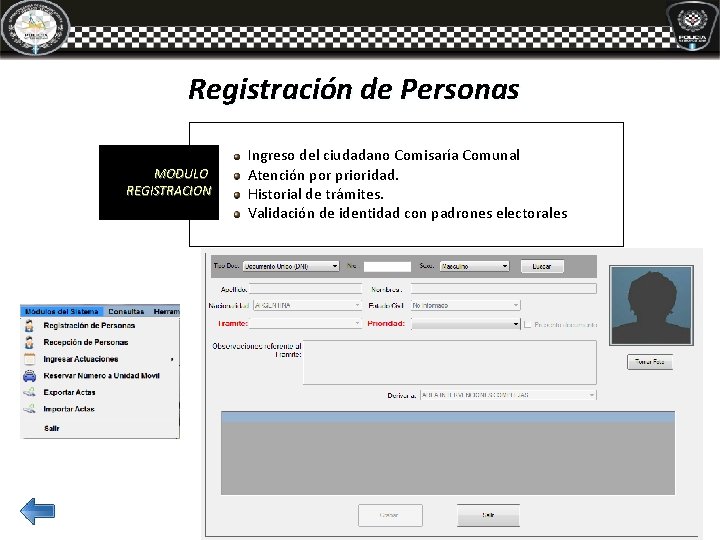The image size is (720, 540).
Task: Open the Prioridad dropdown
Action: click(466, 324)
